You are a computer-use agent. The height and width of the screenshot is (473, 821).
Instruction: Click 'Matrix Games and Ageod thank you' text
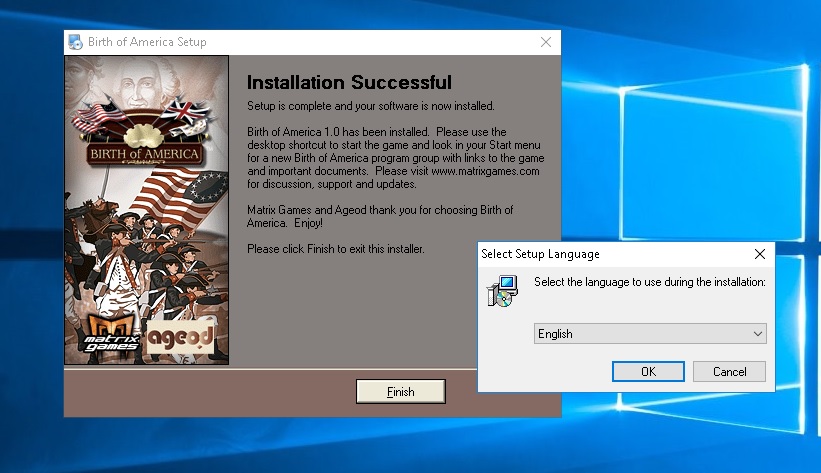pos(380,216)
